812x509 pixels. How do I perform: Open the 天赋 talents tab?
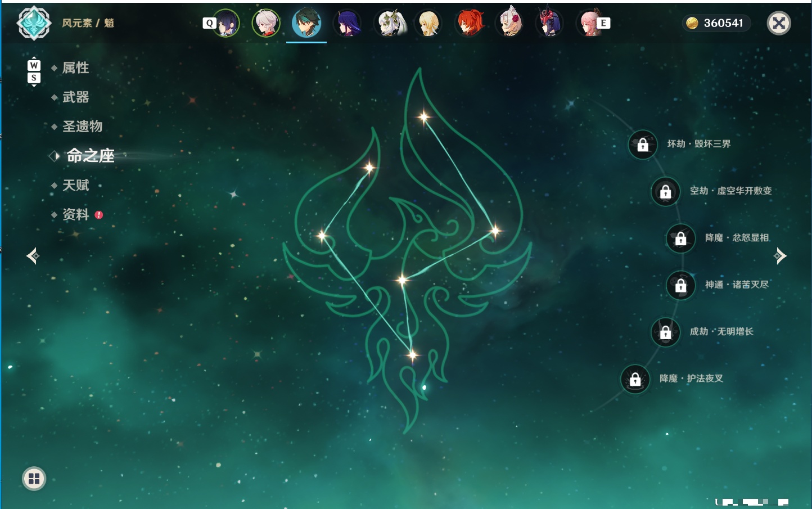(75, 185)
